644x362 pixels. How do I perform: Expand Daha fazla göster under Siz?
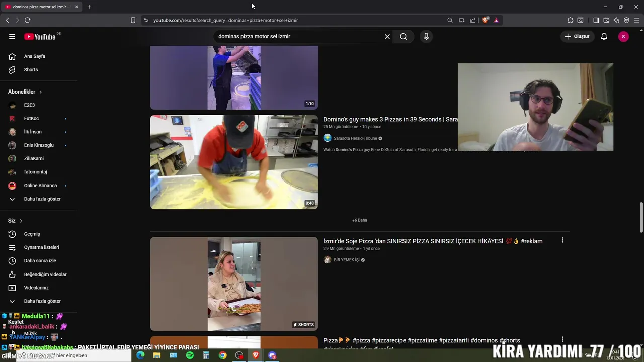pos(42,301)
